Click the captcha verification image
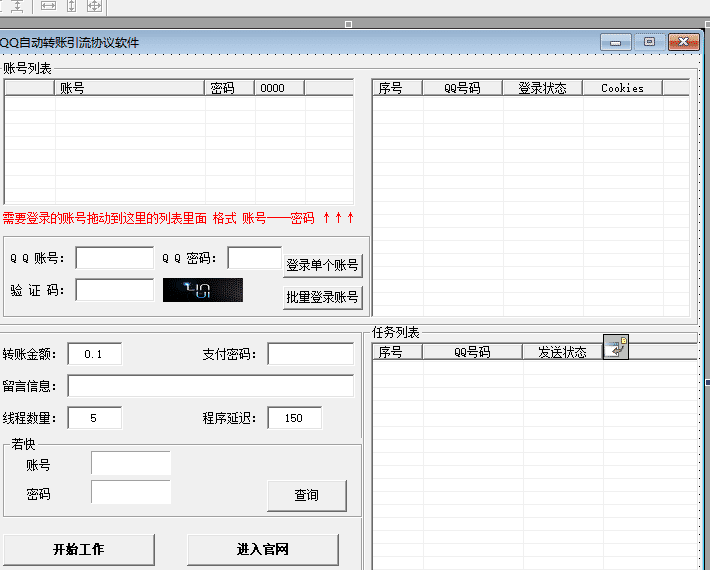This screenshot has height=570, width=710. 203,290
